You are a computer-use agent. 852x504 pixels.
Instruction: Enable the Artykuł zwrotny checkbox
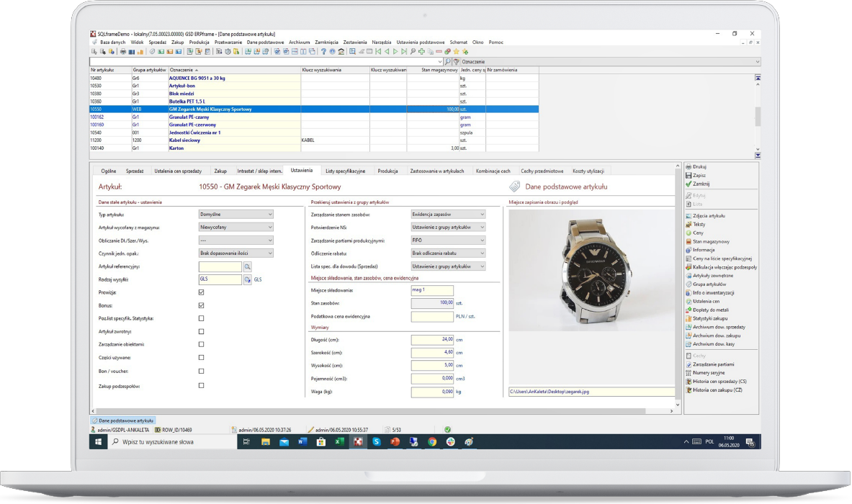coord(201,331)
